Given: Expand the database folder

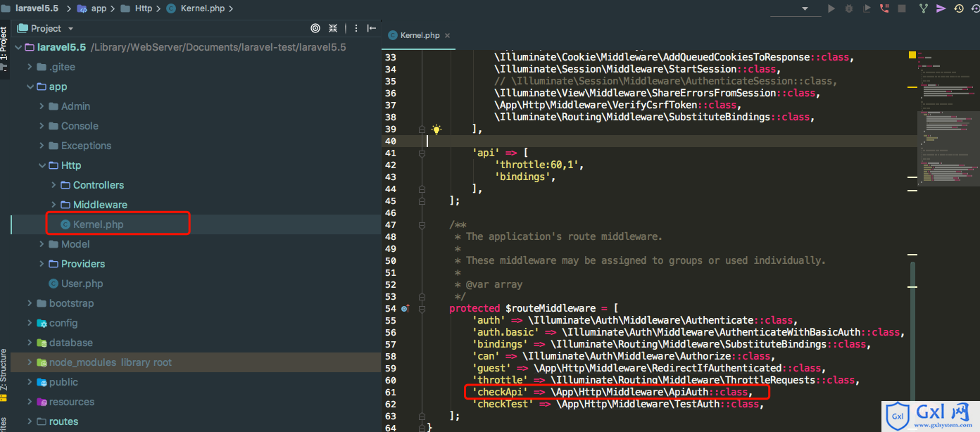Looking at the screenshot, I should pos(30,343).
